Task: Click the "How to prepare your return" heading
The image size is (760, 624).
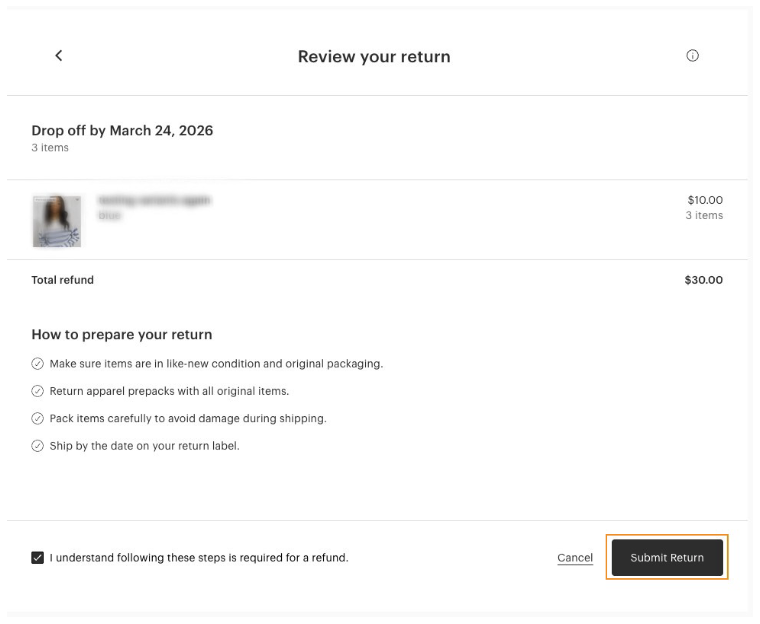Action: (122, 335)
